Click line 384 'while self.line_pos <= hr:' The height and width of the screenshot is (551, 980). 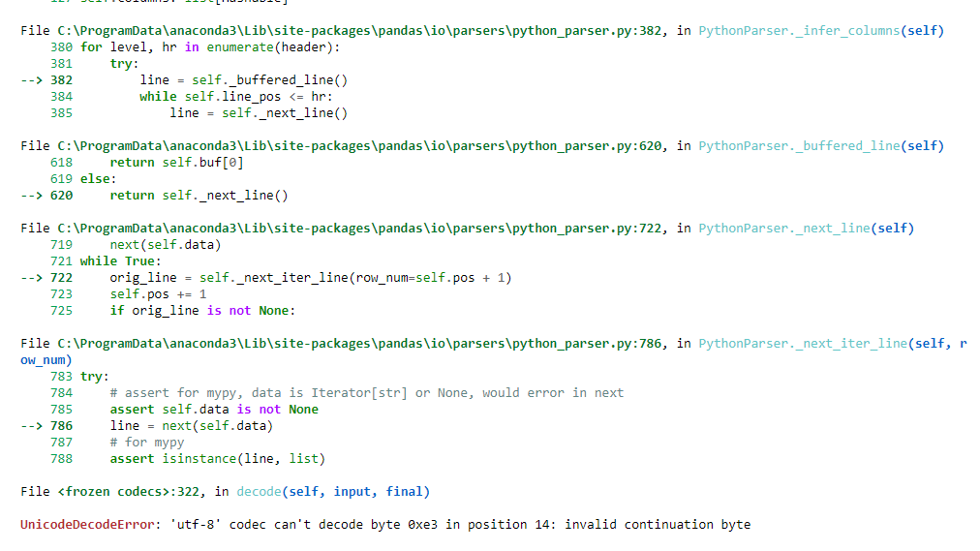(x=236, y=96)
